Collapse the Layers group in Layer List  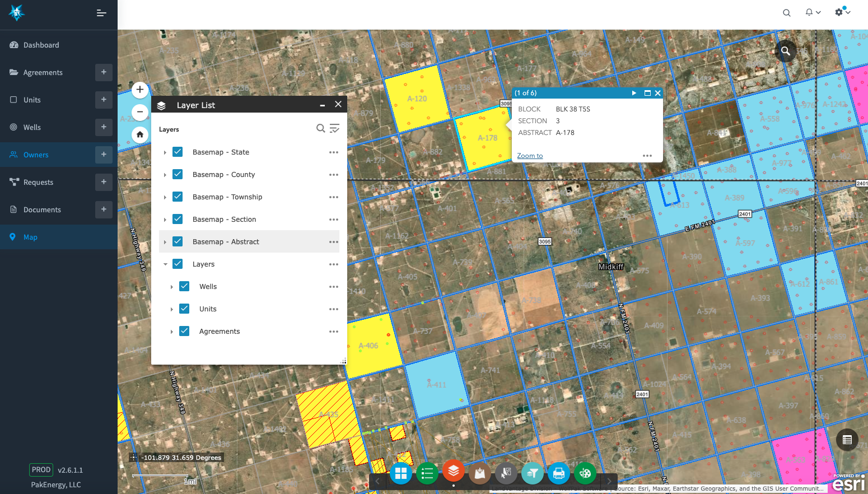coord(165,264)
